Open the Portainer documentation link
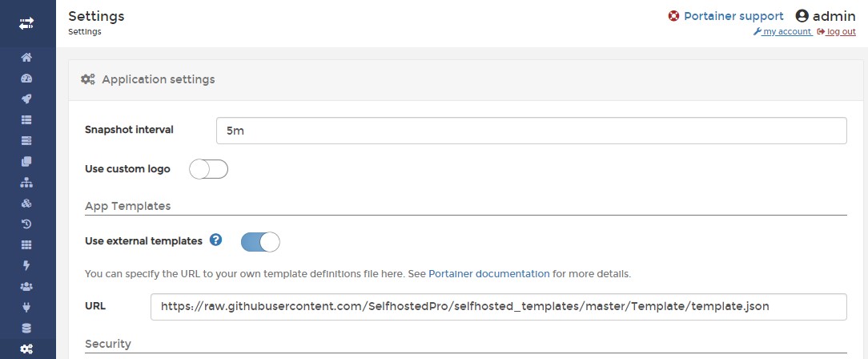Image resolution: width=868 pixels, height=359 pixels. [x=488, y=274]
